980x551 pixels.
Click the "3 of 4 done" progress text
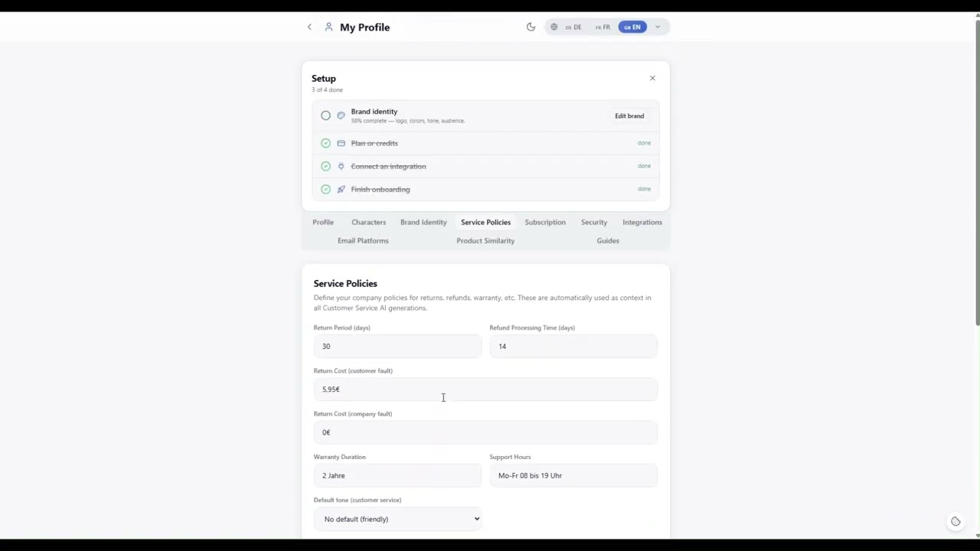(x=327, y=90)
